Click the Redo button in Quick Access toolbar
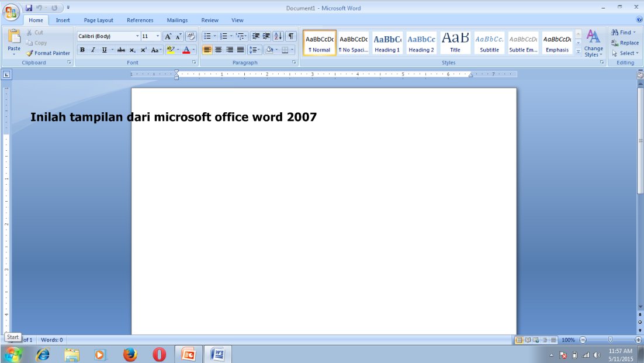 coord(54,8)
